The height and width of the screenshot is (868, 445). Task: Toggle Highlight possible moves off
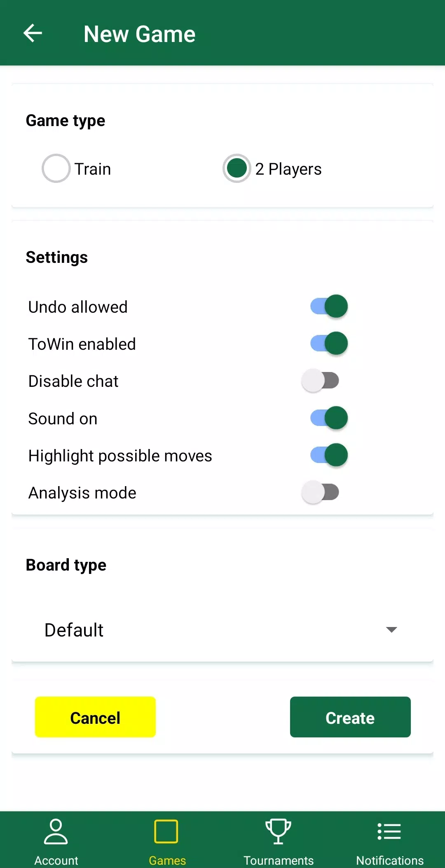pyautogui.click(x=329, y=455)
